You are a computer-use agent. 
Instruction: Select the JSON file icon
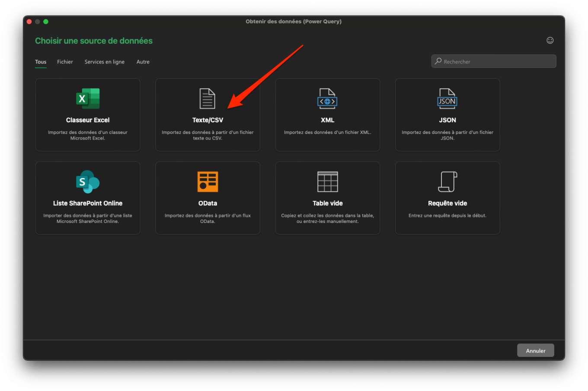pyautogui.click(x=447, y=99)
